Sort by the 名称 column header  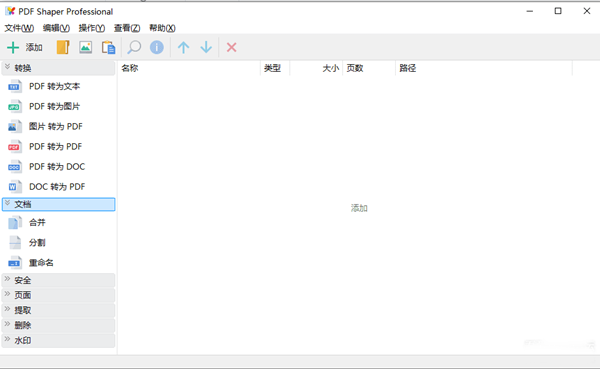pos(189,68)
